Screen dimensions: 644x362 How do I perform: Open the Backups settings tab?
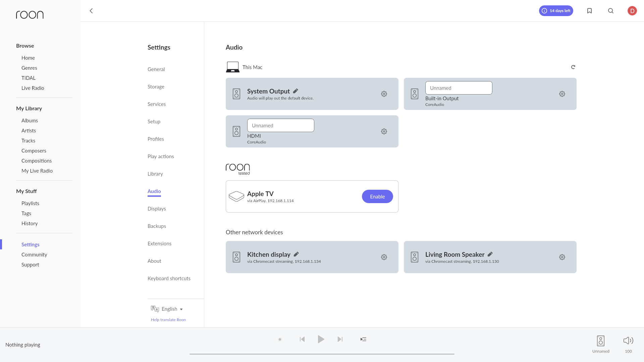(157, 226)
